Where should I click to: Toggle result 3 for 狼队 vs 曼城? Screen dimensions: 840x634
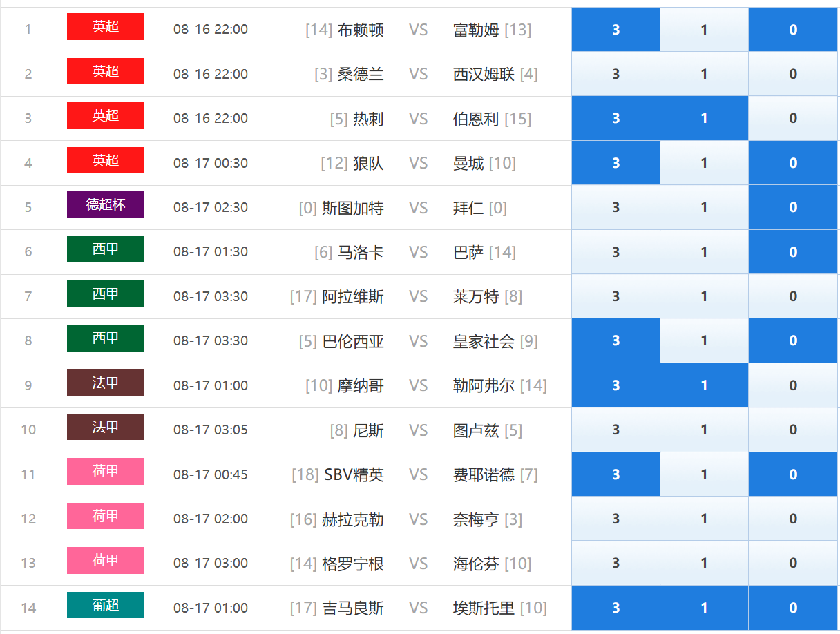[615, 163]
